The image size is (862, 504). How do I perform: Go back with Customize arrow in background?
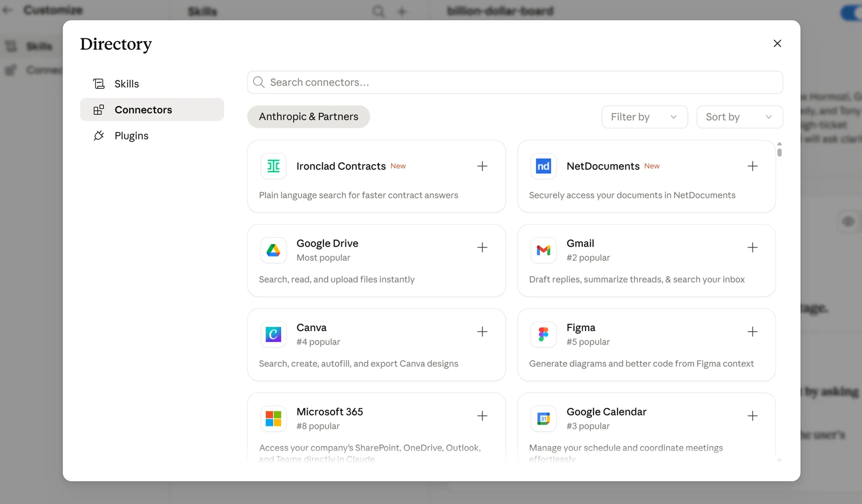coord(8,10)
